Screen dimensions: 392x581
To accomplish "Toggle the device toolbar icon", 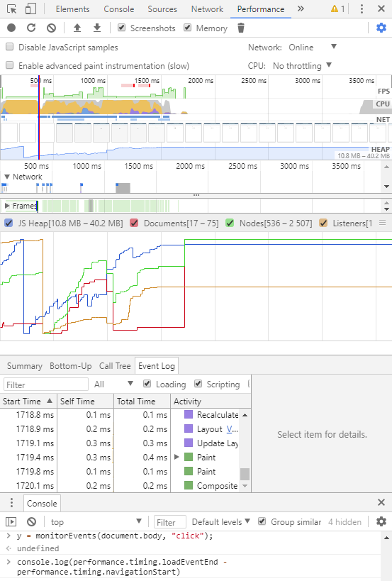I will pyautogui.click(x=30, y=9).
